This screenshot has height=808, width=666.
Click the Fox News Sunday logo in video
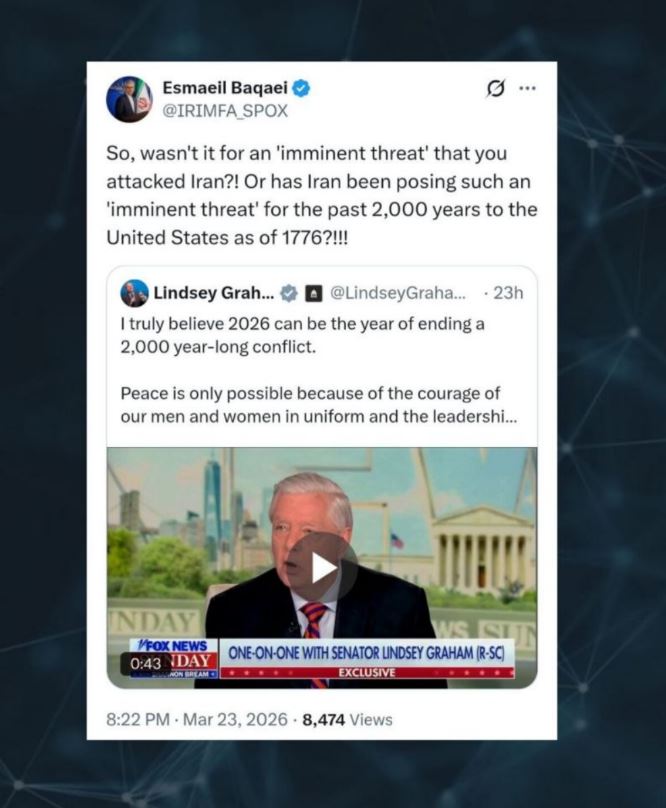[x=174, y=659]
